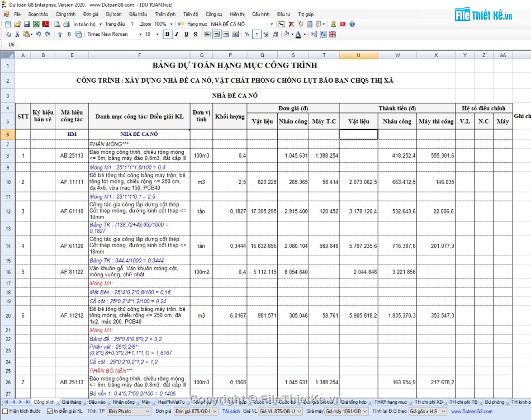
Task: Open the Times New Roman font dropdown
Action: pyautogui.click(x=140, y=34)
